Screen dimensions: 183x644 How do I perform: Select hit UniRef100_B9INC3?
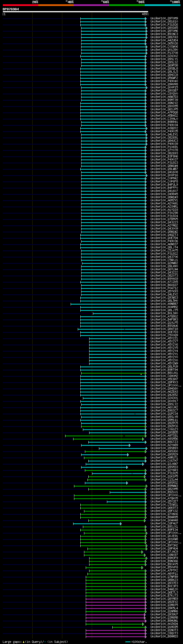point(164,34)
